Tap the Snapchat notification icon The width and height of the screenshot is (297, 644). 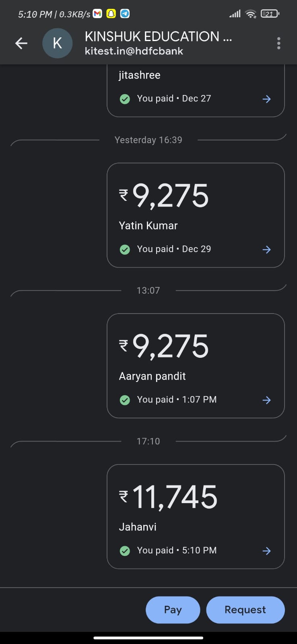pyautogui.click(x=111, y=14)
